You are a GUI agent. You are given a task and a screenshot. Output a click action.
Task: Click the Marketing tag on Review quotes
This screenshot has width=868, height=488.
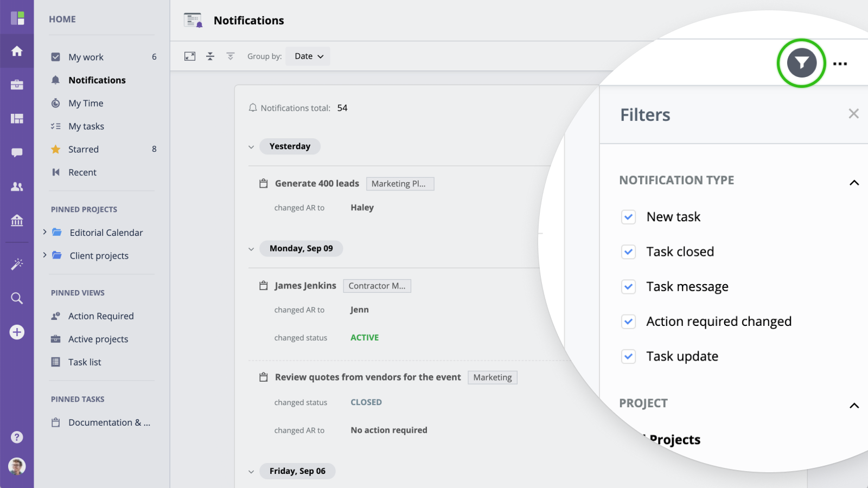[493, 377]
